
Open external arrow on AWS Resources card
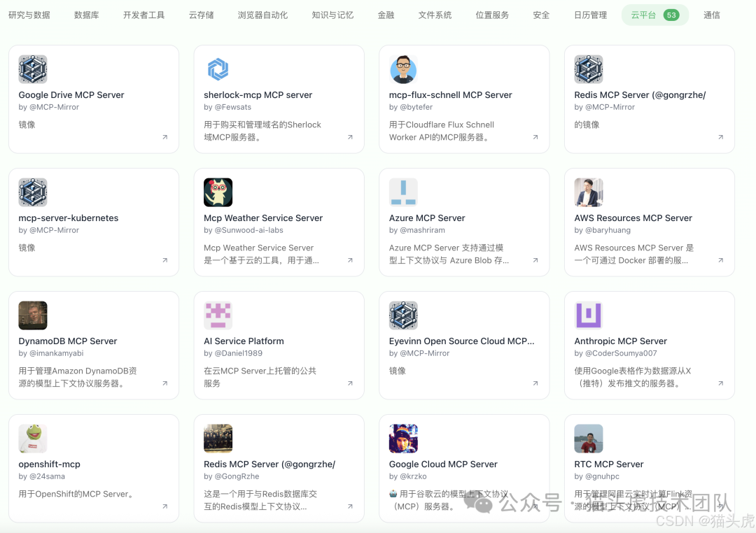pyautogui.click(x=720, y=260)
